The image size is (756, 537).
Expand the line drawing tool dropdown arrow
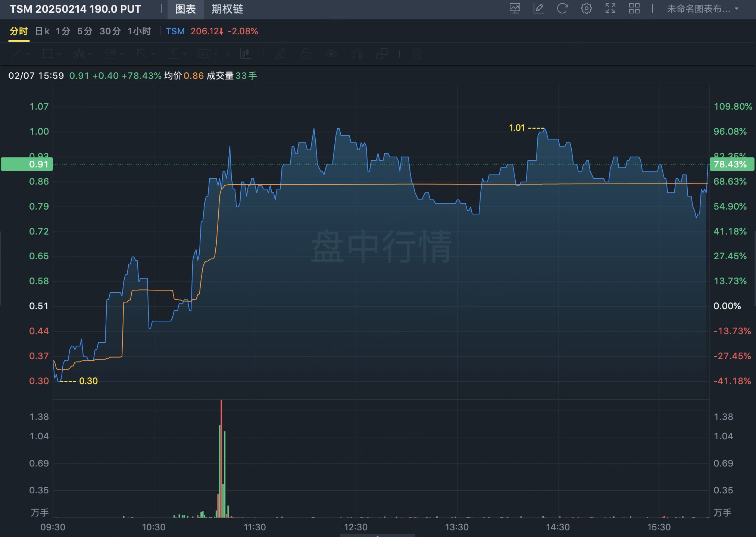[28, 54]
